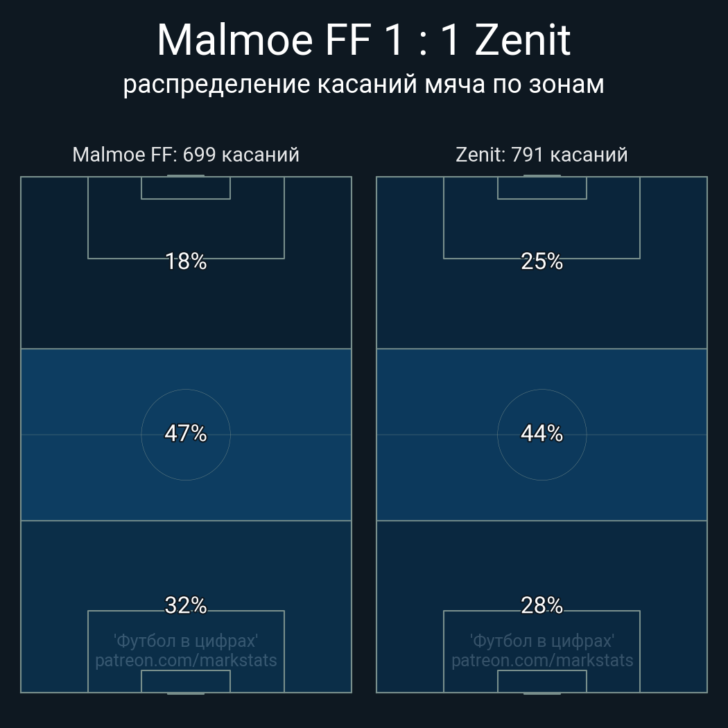This screenshot has width=728, height=728.
Task: Click 'Футбол в цифрах' watermark on right pitch
Action: pos(541,641)
